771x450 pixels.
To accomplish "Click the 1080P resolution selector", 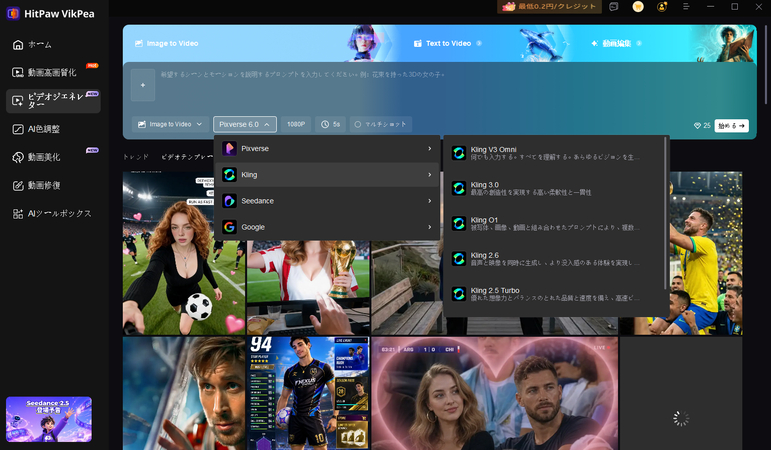I will [296, 124].
